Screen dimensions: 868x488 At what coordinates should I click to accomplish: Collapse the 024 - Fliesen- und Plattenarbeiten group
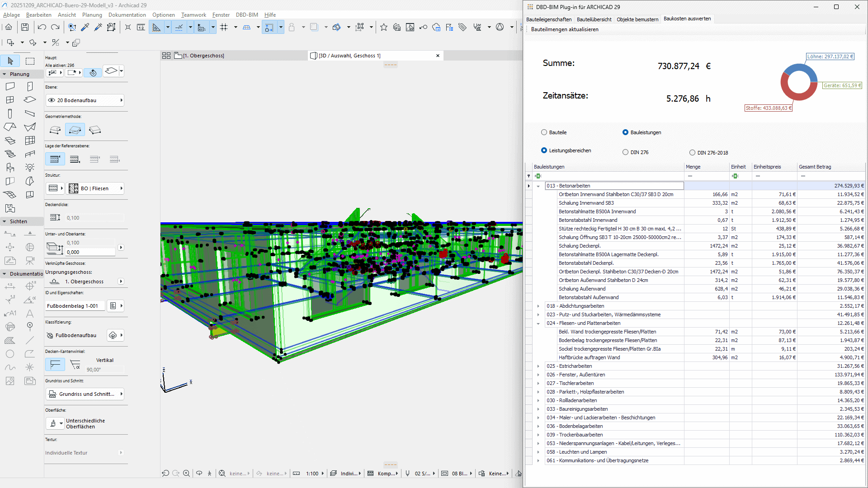[538, 324]
